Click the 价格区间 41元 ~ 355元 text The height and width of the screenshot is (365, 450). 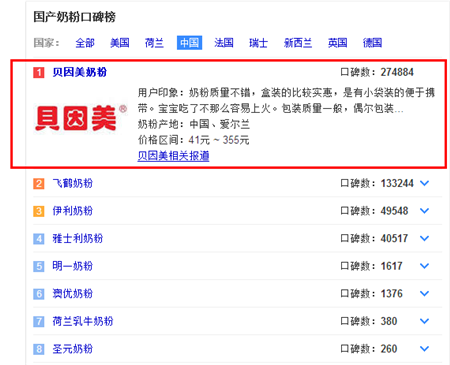pyautogui.click(x=193, y=140)
